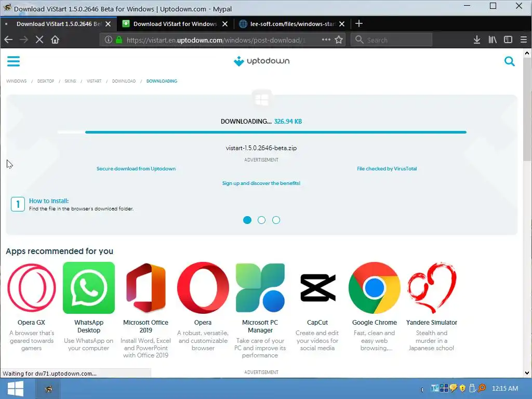Open the Microsoft Office 2019 icon
This screenshot has width=532, height=399.
click(x=146, y=288)
